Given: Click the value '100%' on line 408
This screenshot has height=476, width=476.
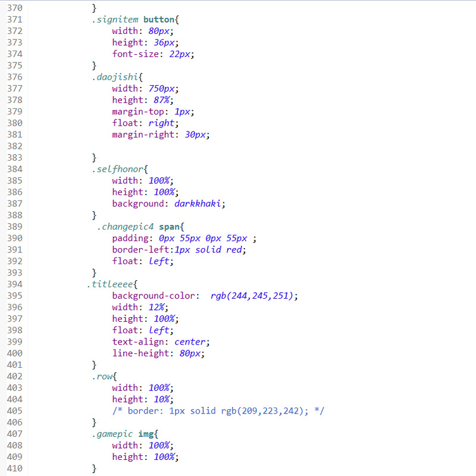Looking at the screenshot, I should click(159, 445).
